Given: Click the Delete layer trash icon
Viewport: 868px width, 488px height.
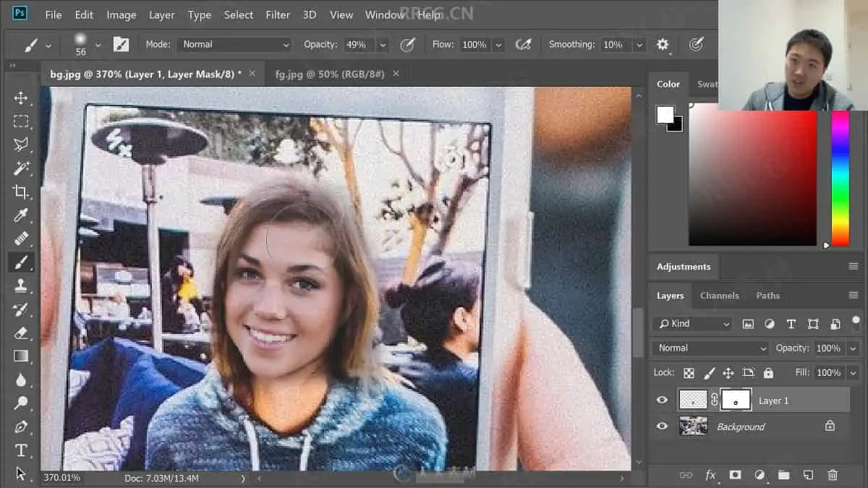Looking at the screenshot, I should pos(833,475).
